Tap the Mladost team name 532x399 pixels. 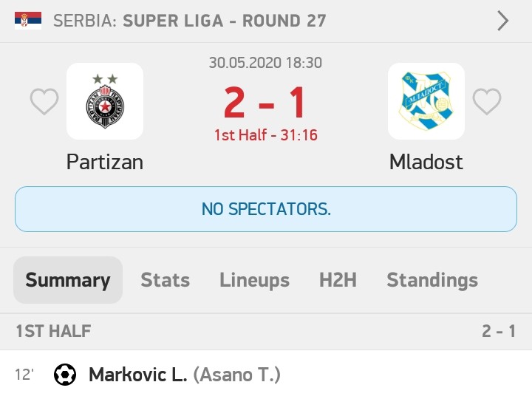click(426, 162)
